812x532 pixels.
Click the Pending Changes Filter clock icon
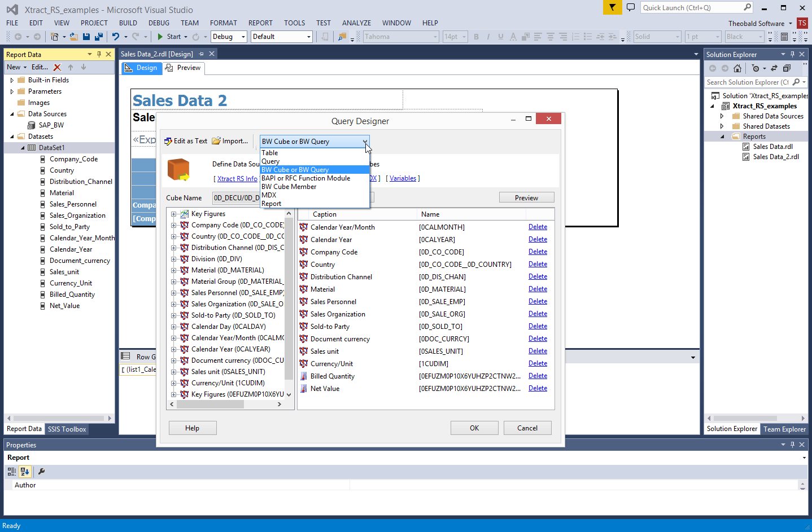click(756, 68)
